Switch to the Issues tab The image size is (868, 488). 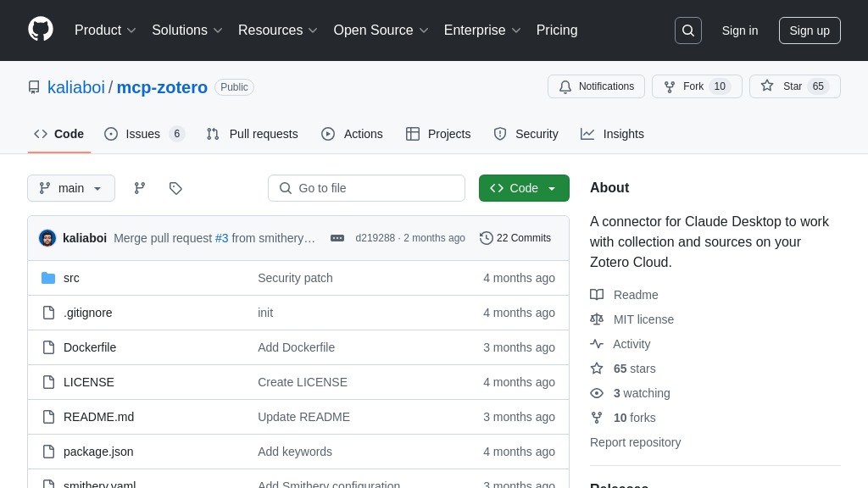pos(143,134)
